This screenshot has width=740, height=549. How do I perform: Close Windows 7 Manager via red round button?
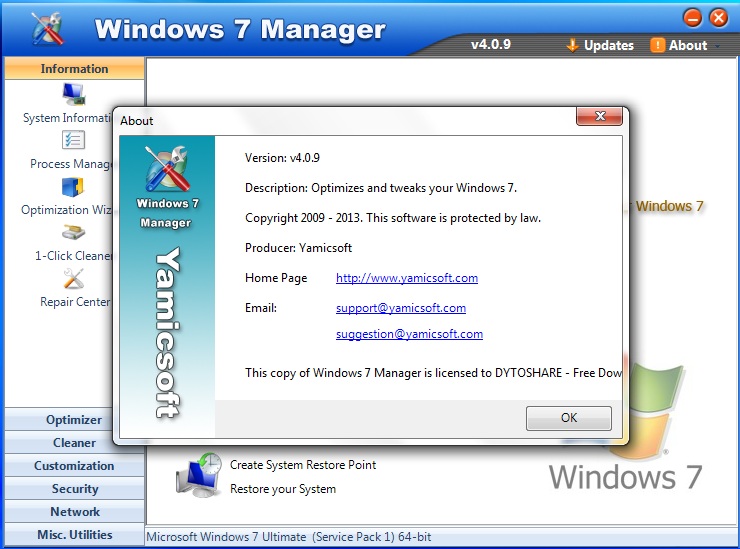pos(719,18)
